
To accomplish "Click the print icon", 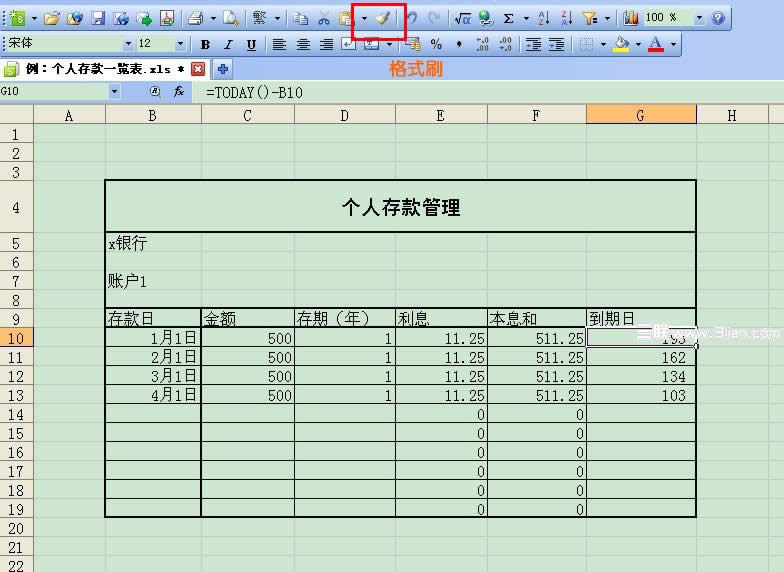I will click(196, 19).
